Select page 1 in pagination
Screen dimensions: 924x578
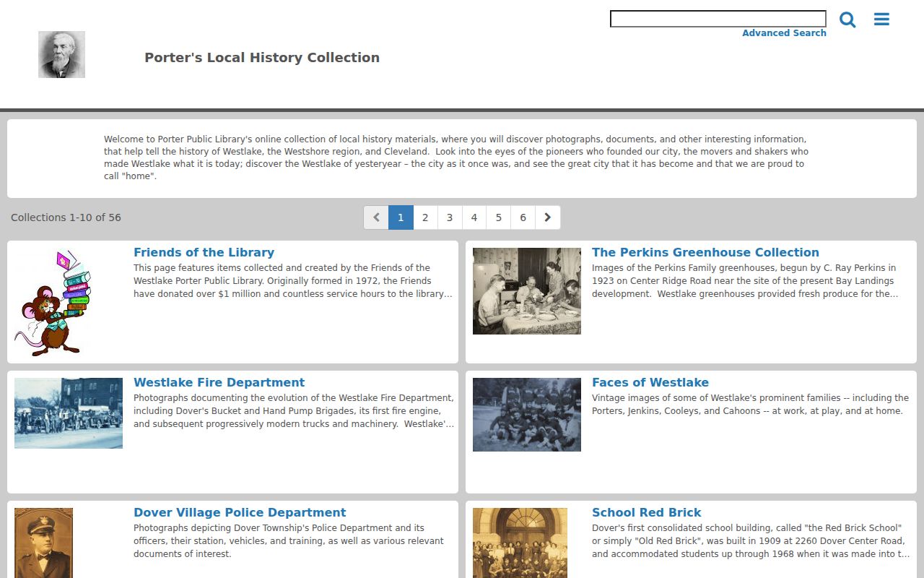pyautogui.click(x=401, y=217)
